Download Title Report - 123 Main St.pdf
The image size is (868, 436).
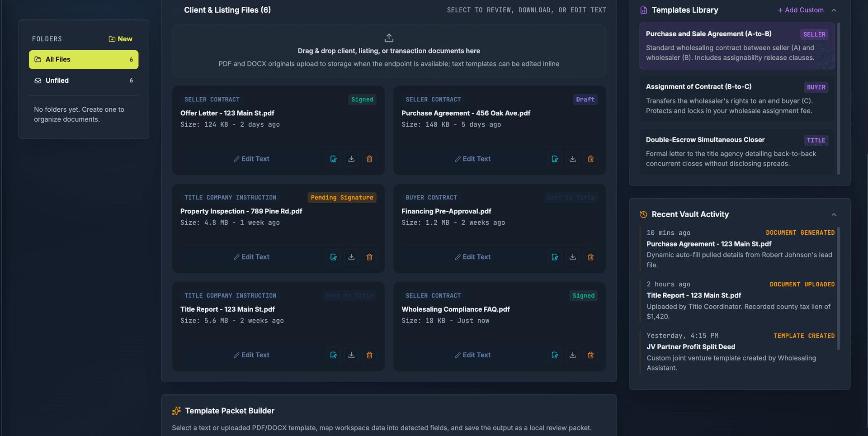pyautogui.click(x=351, y=355)
